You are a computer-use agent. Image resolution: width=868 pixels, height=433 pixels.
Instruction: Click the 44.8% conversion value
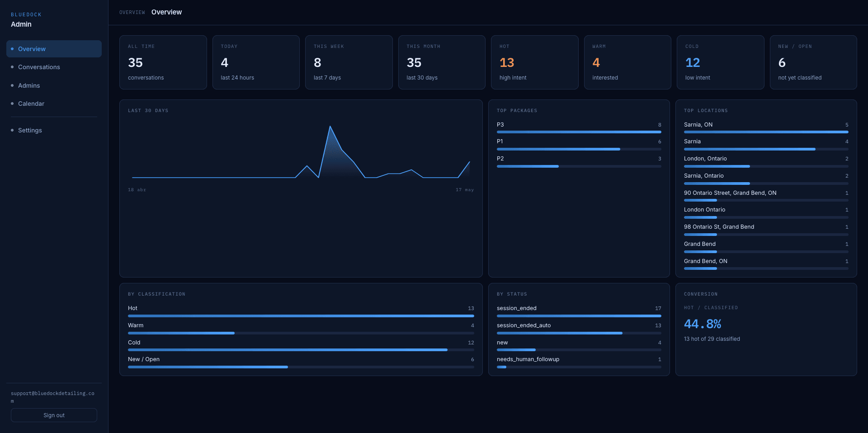(703, 324)
